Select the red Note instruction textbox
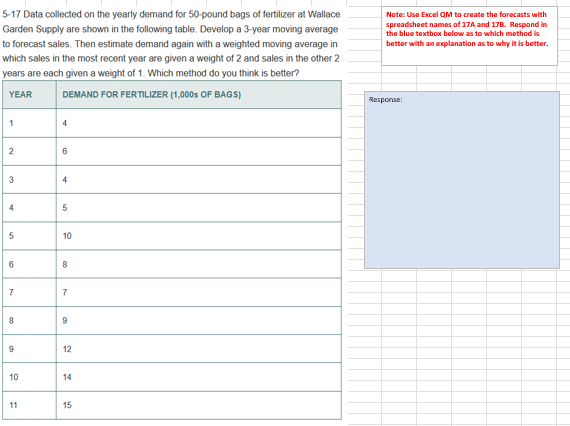This screenshot has width=570, height=426. coord(469,36)
